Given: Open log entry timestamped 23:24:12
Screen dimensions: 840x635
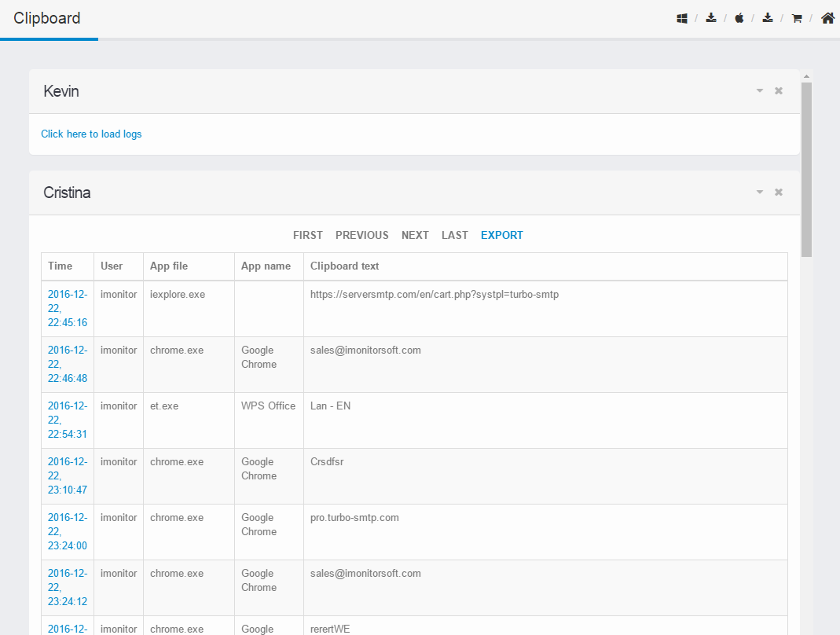Looking at the screenshot, I should [x=68, y=587].
